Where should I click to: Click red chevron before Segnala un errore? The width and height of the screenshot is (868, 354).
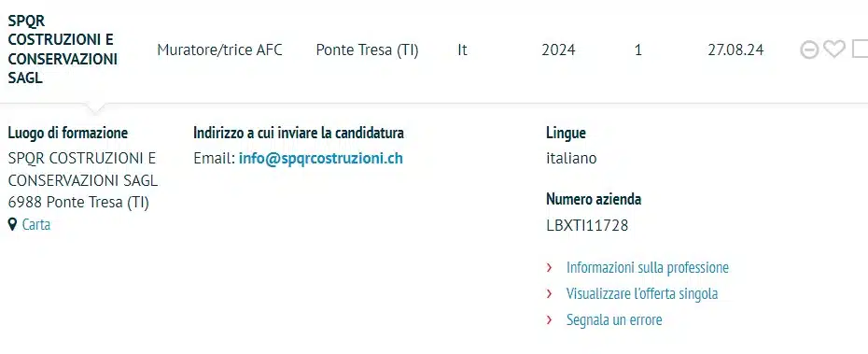click(549, 319)
